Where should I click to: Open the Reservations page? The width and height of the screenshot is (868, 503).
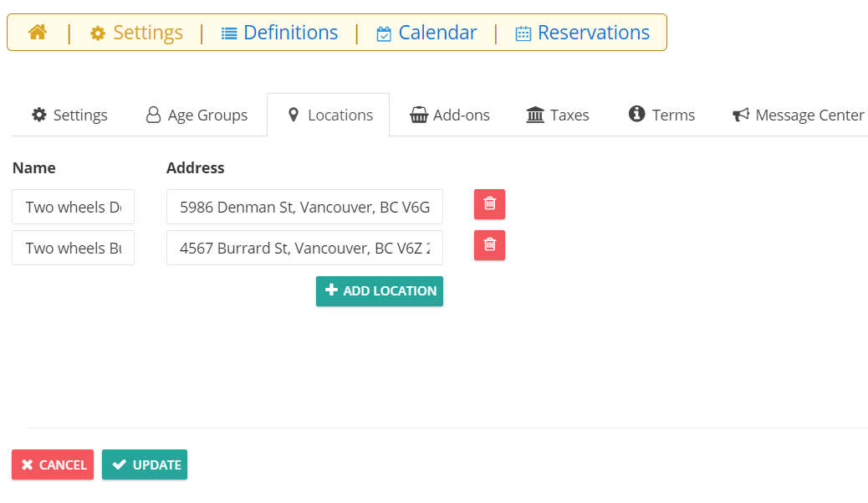pyautogui.click(x=582, y=33)
